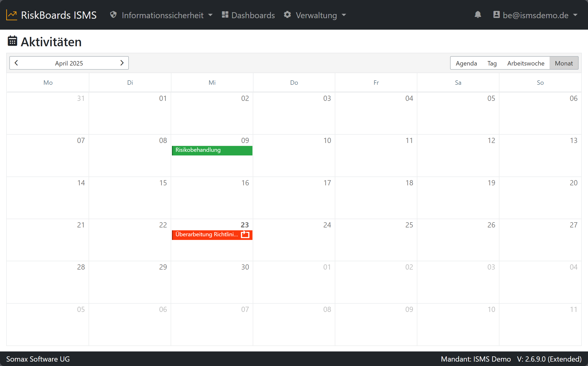Select the greyed date cell 11 in last row

pos(540,324)
